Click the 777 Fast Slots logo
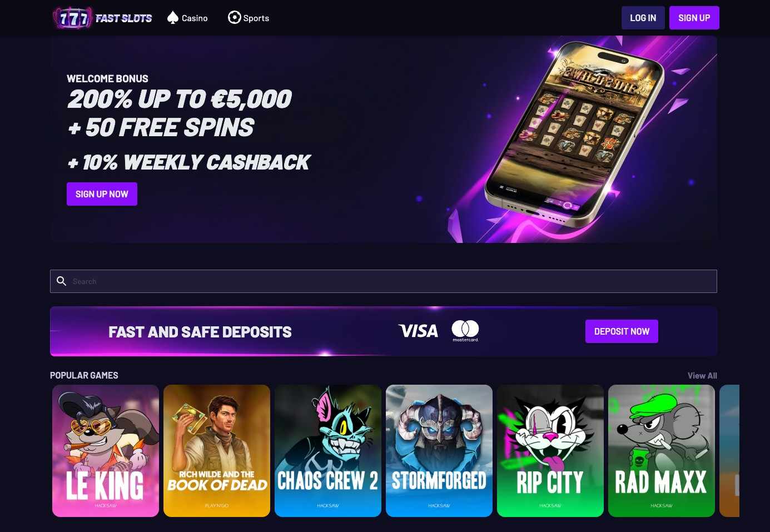This screenshot has width=770, height=532. pyautogui.click(x=102, y=18)
